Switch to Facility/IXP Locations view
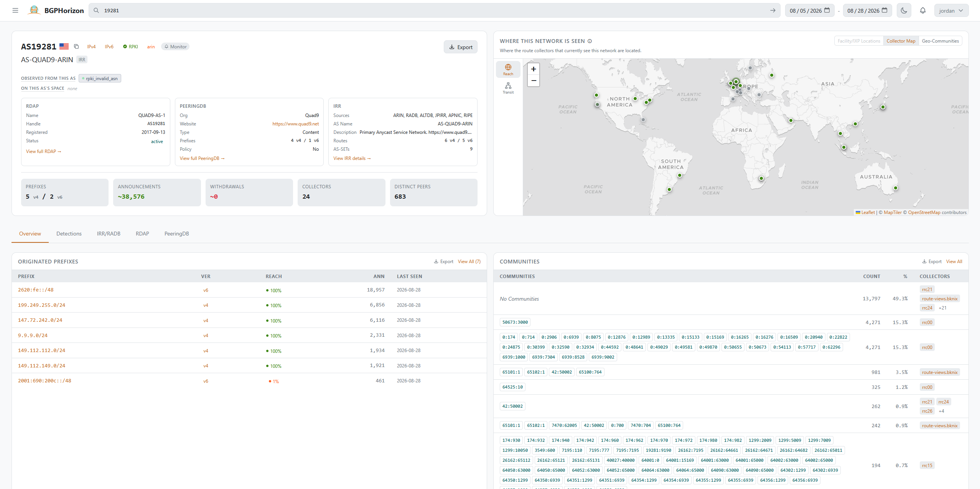 pos(859,41)
